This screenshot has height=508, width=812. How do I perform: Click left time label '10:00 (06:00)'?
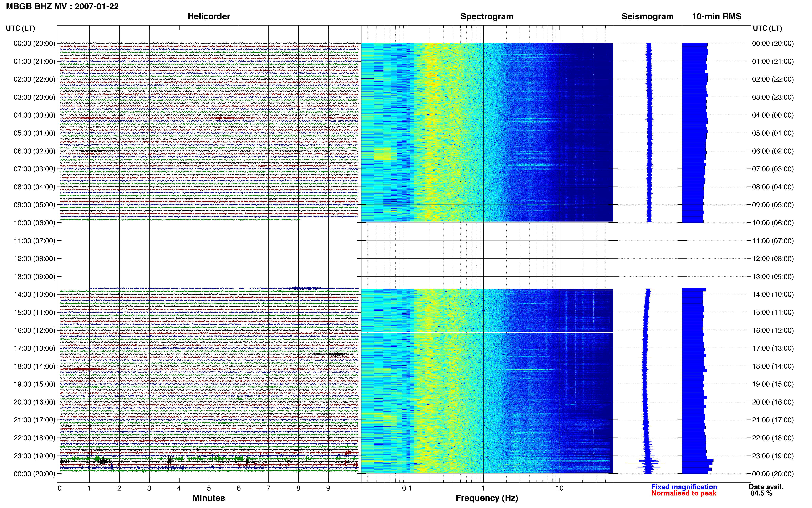(x=34, y=223)
